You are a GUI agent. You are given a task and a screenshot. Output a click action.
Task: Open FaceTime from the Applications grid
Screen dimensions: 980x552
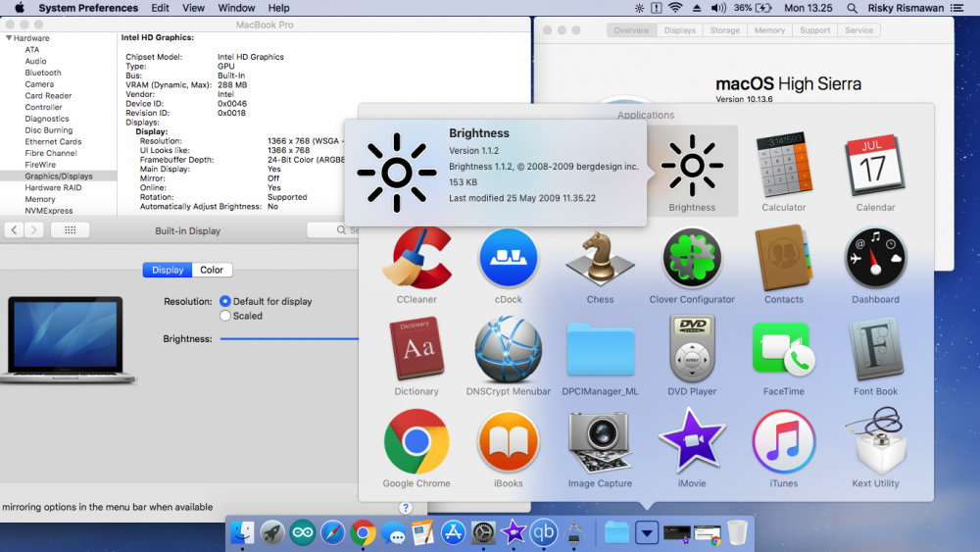(783, 349)
